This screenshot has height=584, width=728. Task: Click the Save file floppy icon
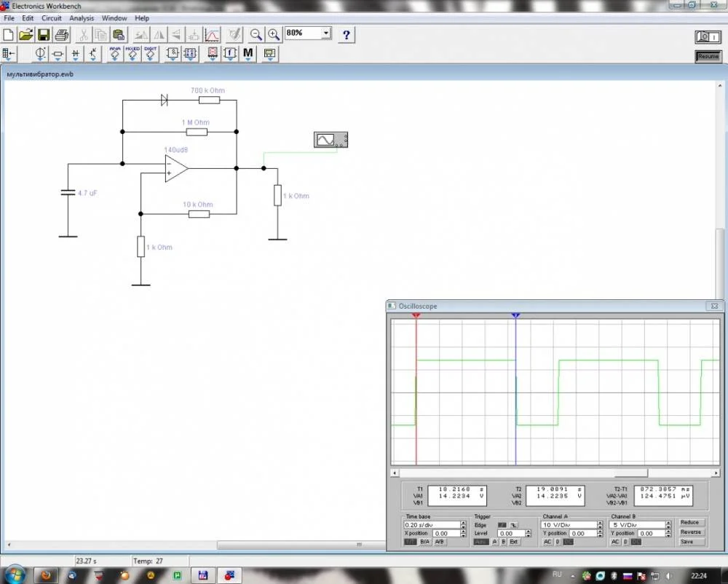[44, 34]
